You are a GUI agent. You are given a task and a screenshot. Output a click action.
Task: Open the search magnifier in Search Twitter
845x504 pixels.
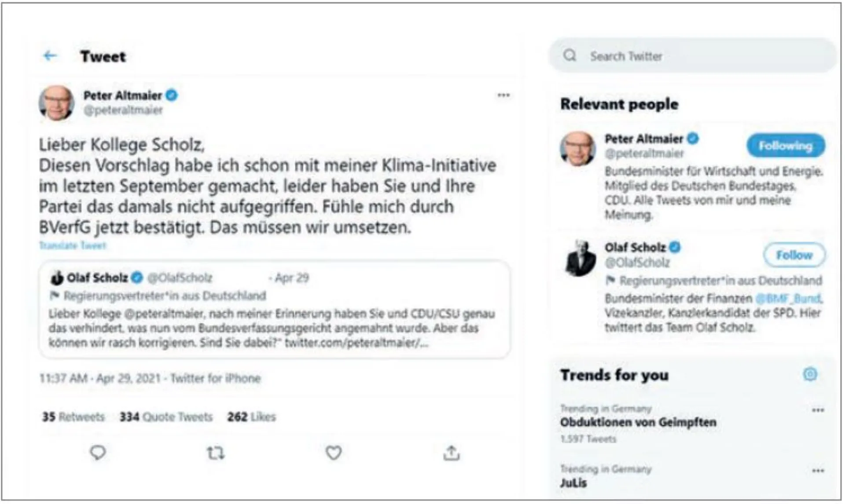click(570, 55)
